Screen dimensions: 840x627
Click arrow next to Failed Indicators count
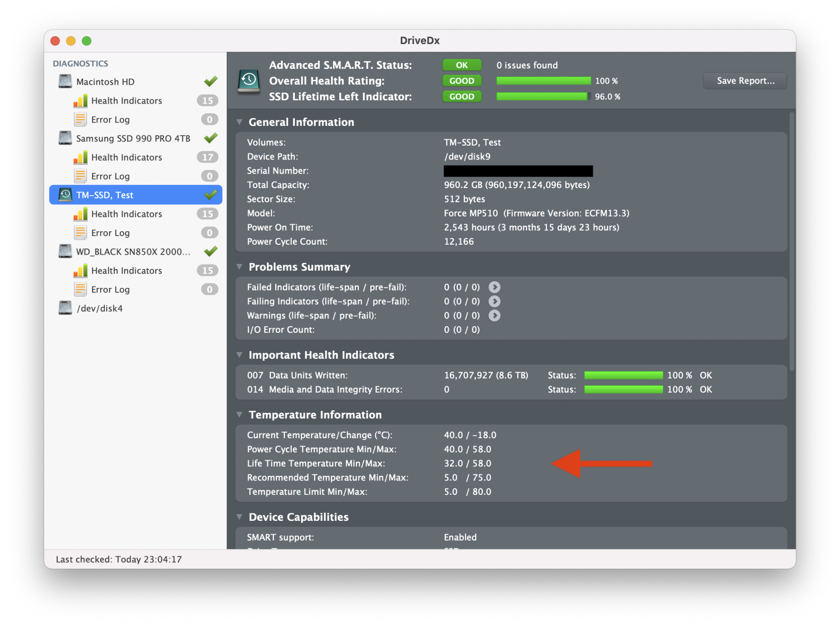pyautogui.click(x=494, y=287)
